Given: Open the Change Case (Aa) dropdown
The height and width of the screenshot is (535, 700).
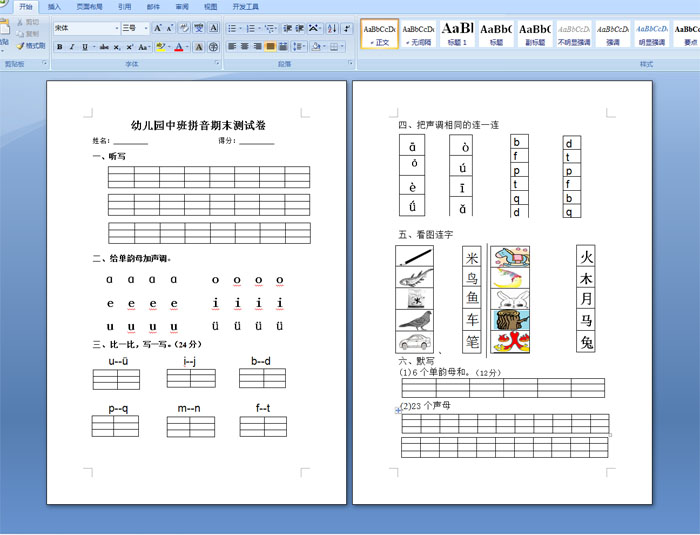Looking at the screenshot, I should (x=144, y=47).
